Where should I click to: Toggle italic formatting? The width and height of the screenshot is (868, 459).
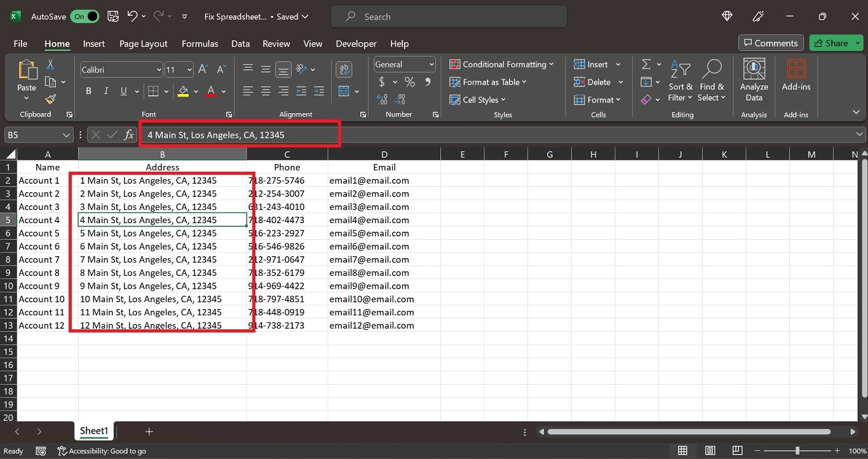[x=106, y=91]
